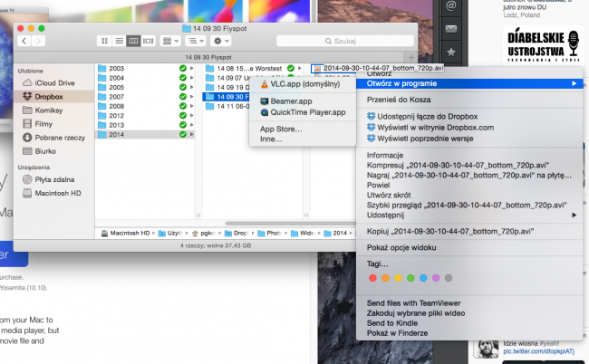
Task: Open the item arrangement dropdown in toolbar
Action: [170, 41]
